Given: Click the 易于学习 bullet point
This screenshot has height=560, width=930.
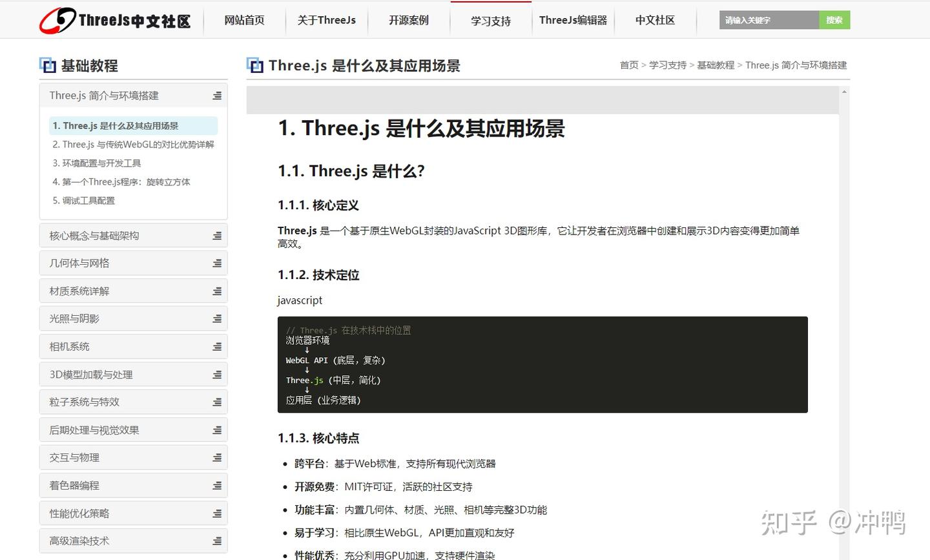Looking at the screenshot, I should point(404,534).
